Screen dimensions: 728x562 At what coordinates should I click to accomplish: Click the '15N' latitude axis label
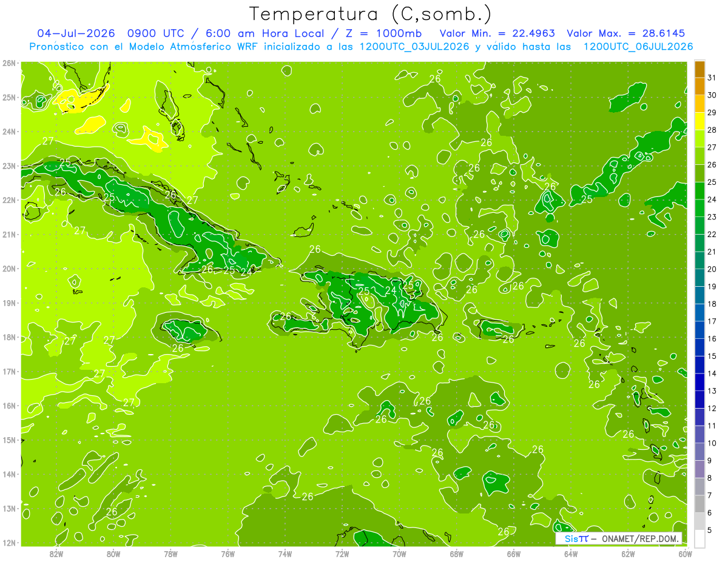click(x=8, y=440)
